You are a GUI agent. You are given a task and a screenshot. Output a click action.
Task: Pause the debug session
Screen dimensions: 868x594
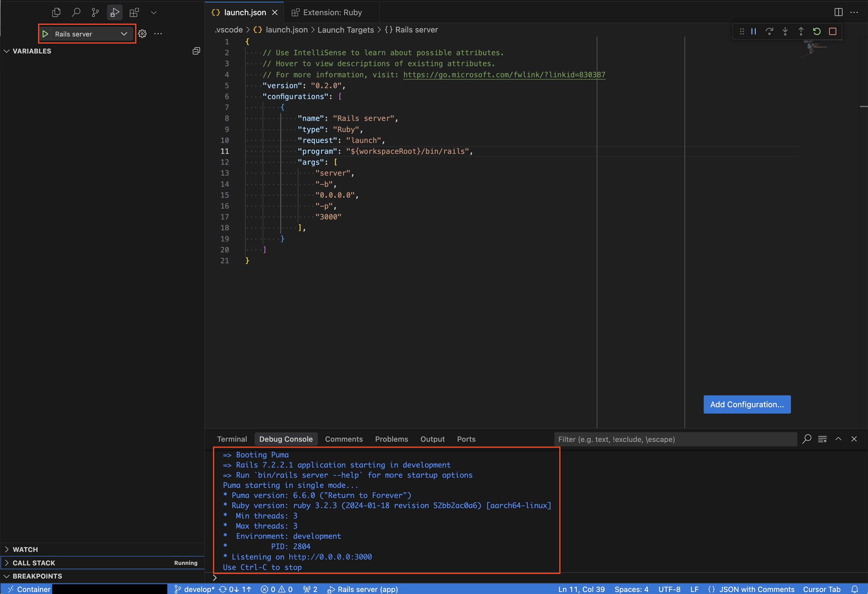tap(753, 31)
